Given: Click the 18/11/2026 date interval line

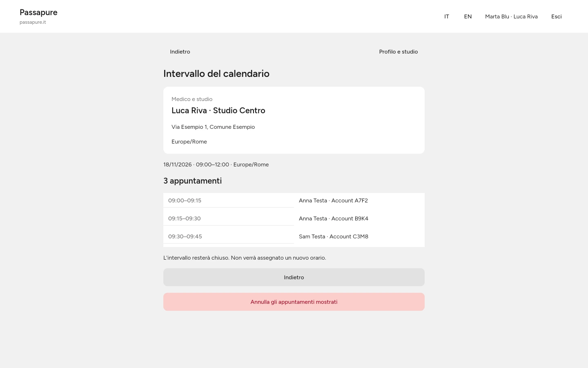Looking at the screenshot, I should tap(216, 164).
